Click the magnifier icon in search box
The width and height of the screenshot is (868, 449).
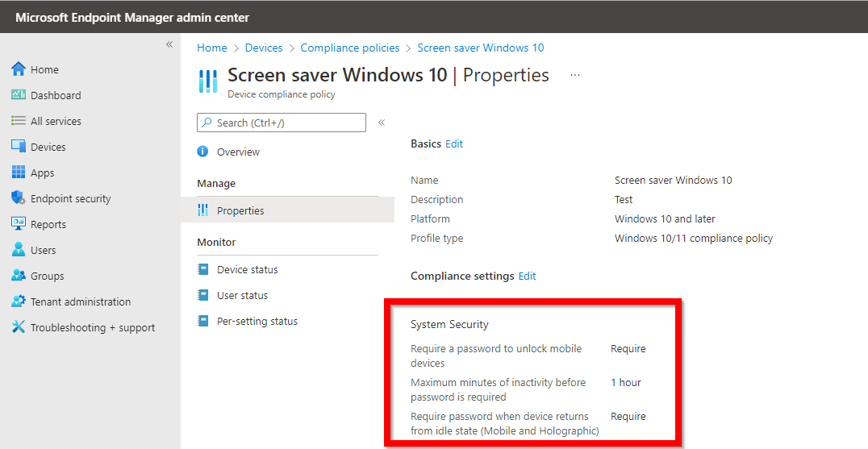coord(207,123)
